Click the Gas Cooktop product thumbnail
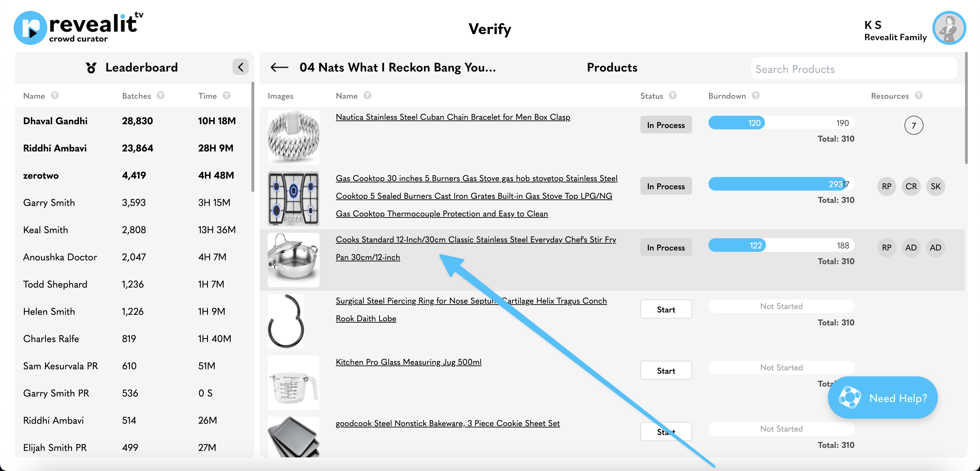Screen dimensions: 980x471 [x=293, y=198]
